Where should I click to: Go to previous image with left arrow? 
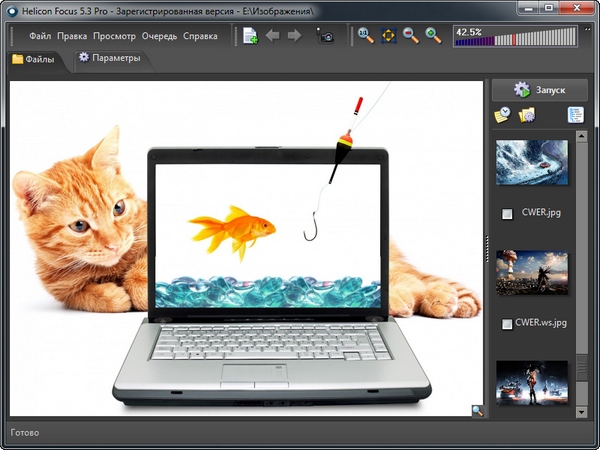click(x=273, y=36)
